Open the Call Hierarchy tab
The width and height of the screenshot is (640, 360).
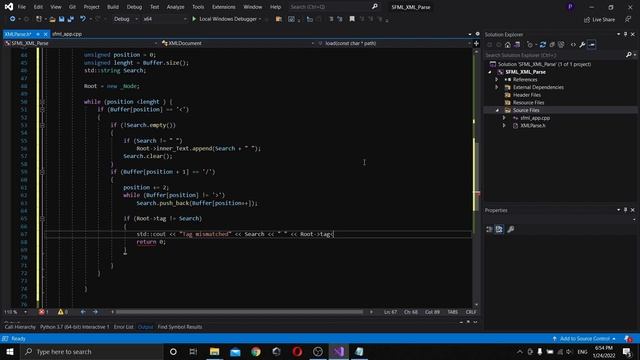[20, 327]
